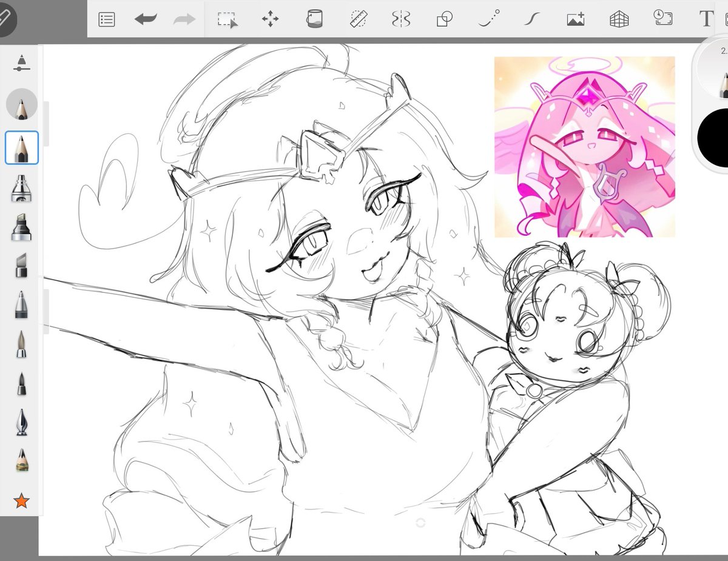Choose the Flood Fill bucket tool
The width and height of the screenshot is (728, 561).
tap(314, 19)
